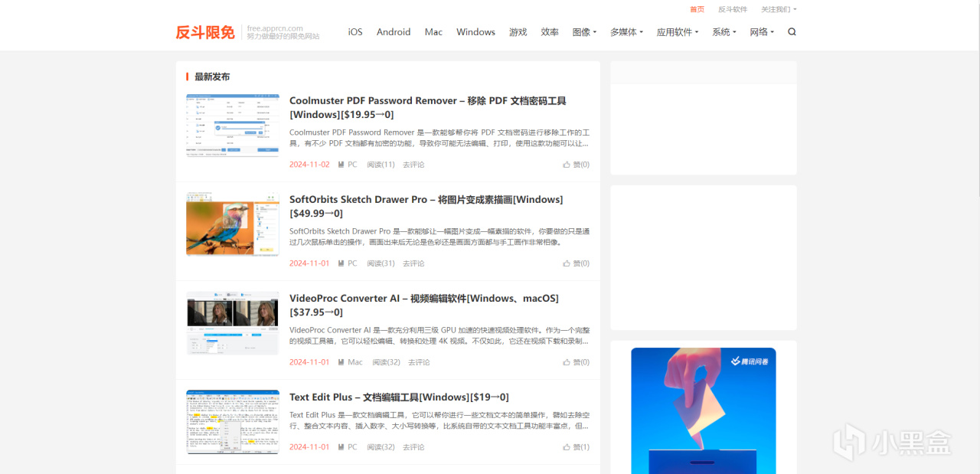Expand the 图像 dropdown menu
Viewport: 980px width, 474px height.
click(x=584, y=32)
